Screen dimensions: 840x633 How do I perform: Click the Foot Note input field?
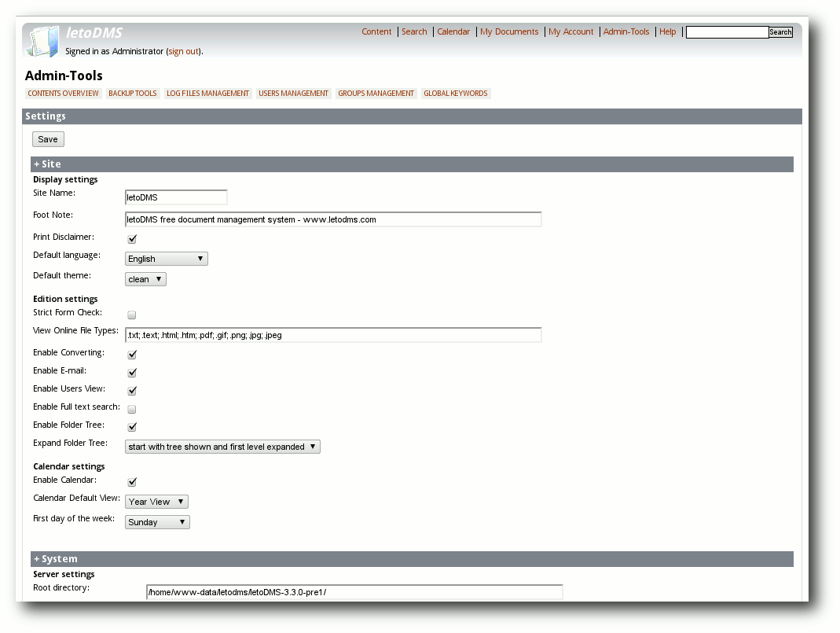[x=333, y=219]
